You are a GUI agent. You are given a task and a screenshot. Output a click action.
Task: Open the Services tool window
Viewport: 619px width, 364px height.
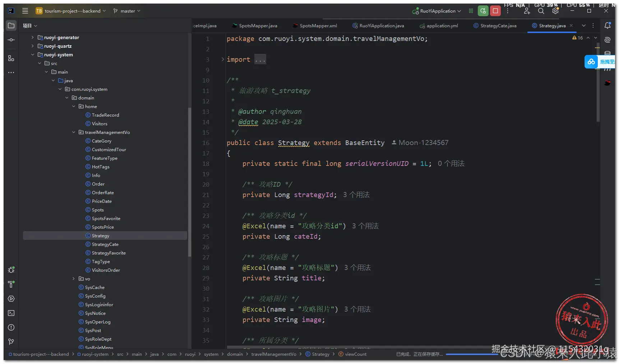tap(11, 299)
